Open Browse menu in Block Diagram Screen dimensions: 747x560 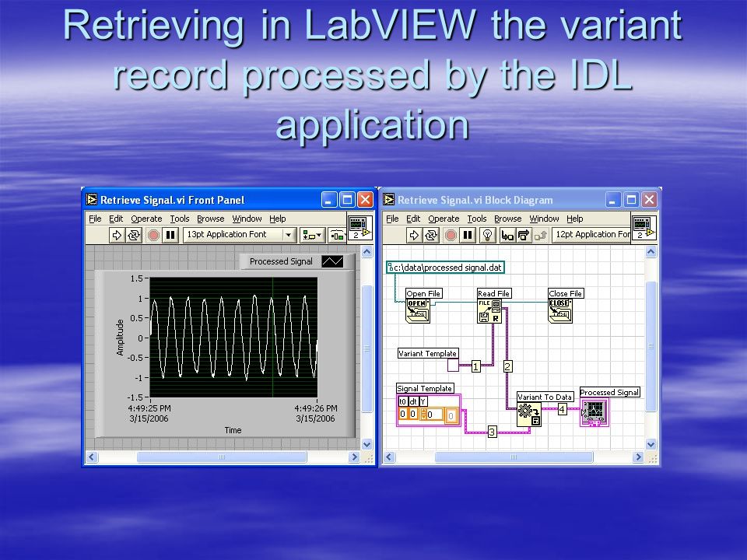pyautogui.click(x=508, y=219)
